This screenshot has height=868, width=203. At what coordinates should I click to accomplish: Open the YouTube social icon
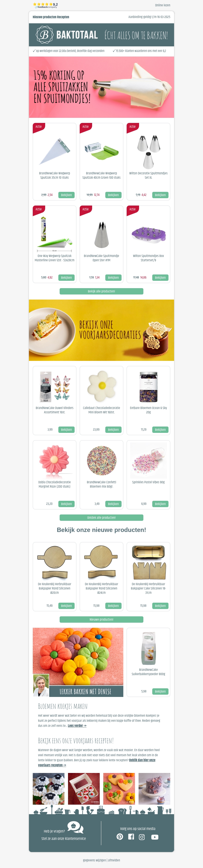155,837
